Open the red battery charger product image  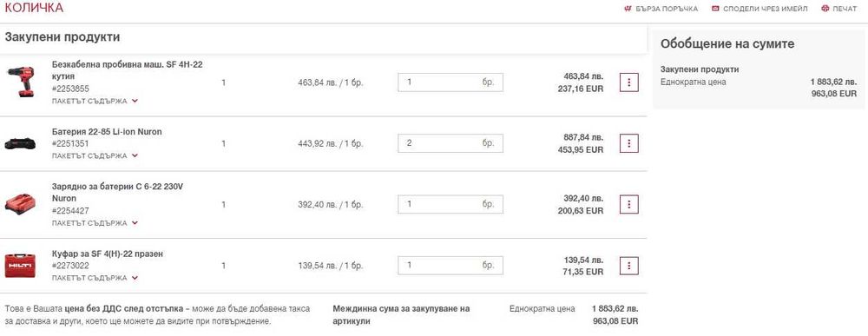pyautogui.click(x=20, y=204)
